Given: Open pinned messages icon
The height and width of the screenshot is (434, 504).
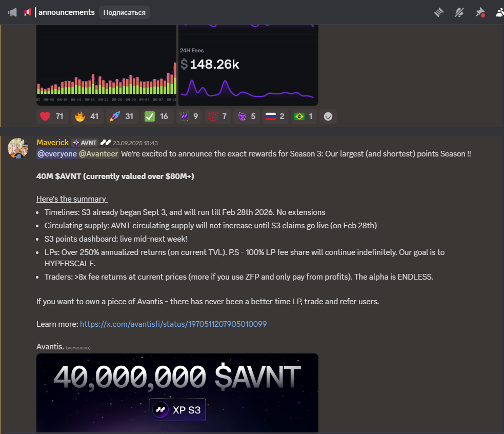Looking at the screenshot, I should [x=480, y=12].
